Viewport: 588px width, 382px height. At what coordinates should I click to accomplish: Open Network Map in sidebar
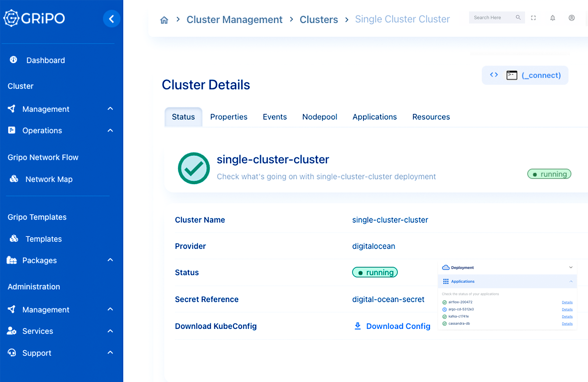(x=49, y=179)
